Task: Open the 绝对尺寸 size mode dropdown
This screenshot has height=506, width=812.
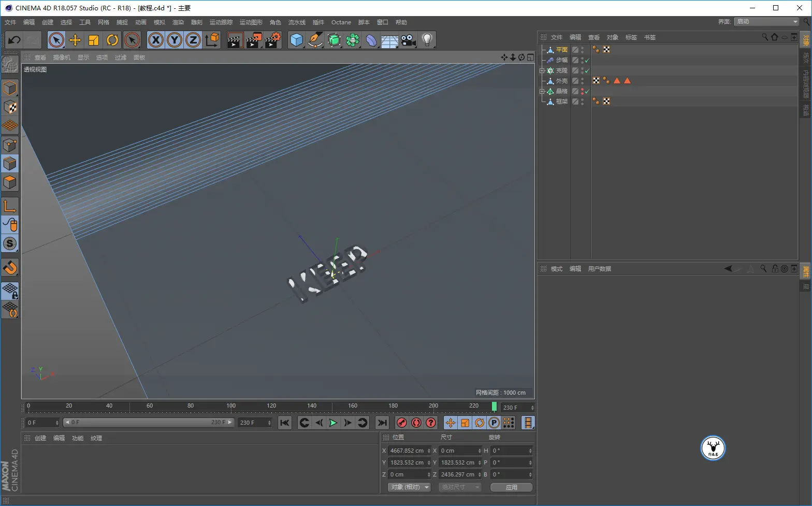Action: [460, 487]
